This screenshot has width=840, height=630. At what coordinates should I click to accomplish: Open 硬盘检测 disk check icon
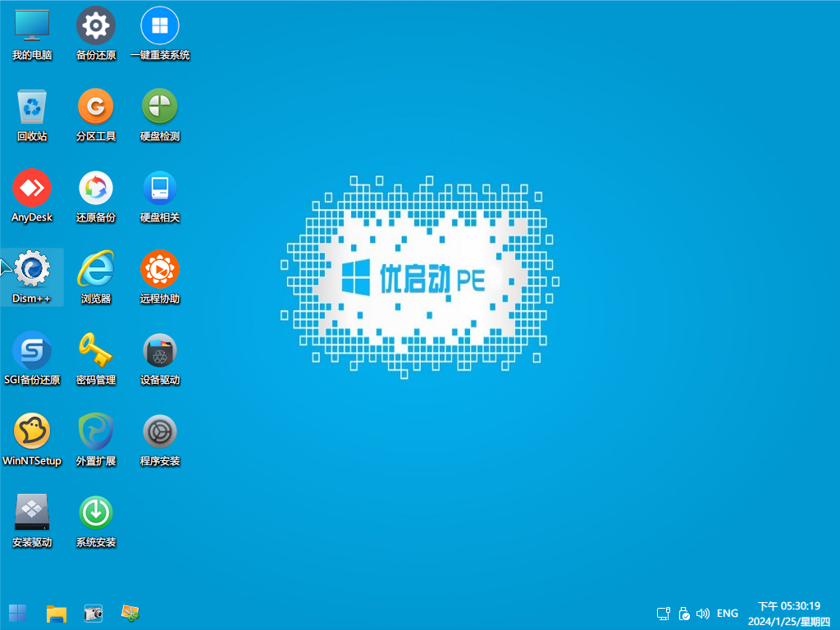pos(160,115)
